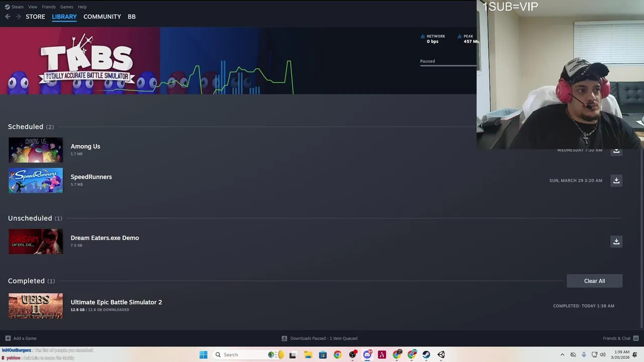This screenshot has width=644, height=362.
Task: Click the SpeedRunners thumbnail
Action: (x=36, y=180)
